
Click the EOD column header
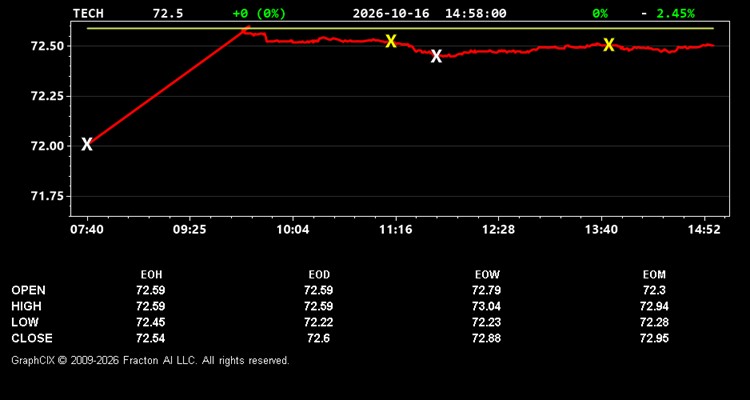point(319,275)
